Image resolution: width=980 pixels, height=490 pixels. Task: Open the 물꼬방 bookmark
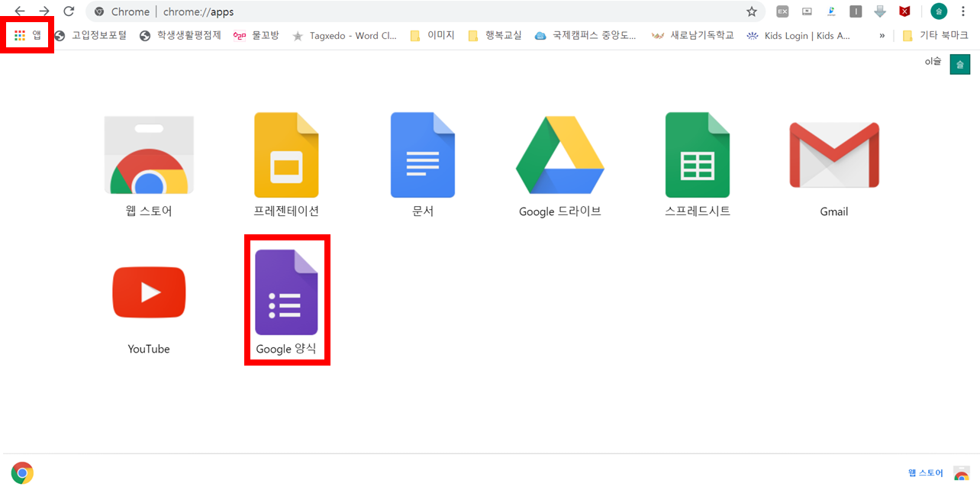tap(256, 35)
